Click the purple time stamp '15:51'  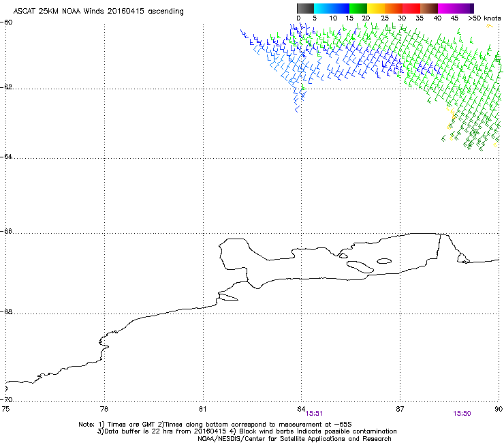coord(314,414)
